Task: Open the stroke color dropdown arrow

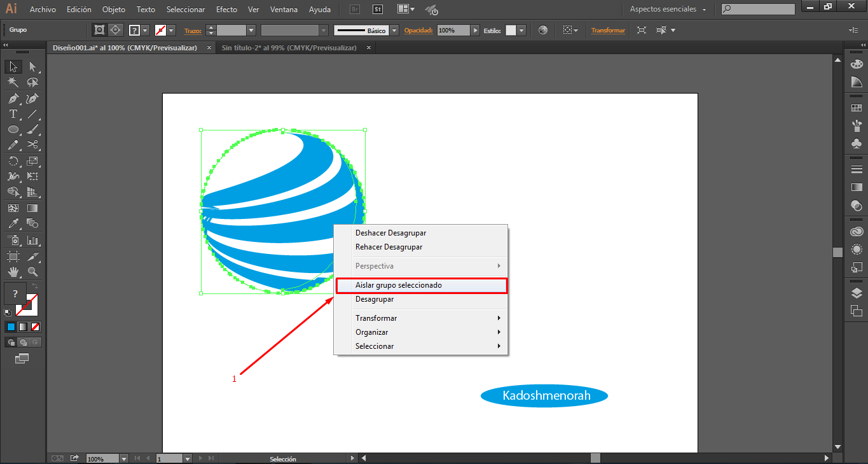Action: point(172,30)
